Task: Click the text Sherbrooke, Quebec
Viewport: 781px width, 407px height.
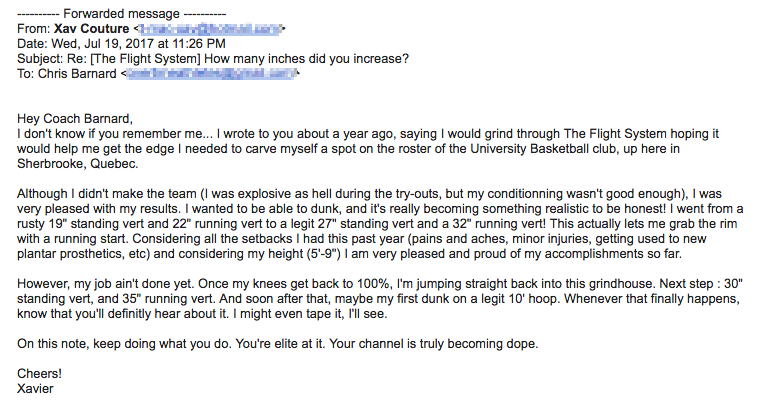Action: [77, 163]
